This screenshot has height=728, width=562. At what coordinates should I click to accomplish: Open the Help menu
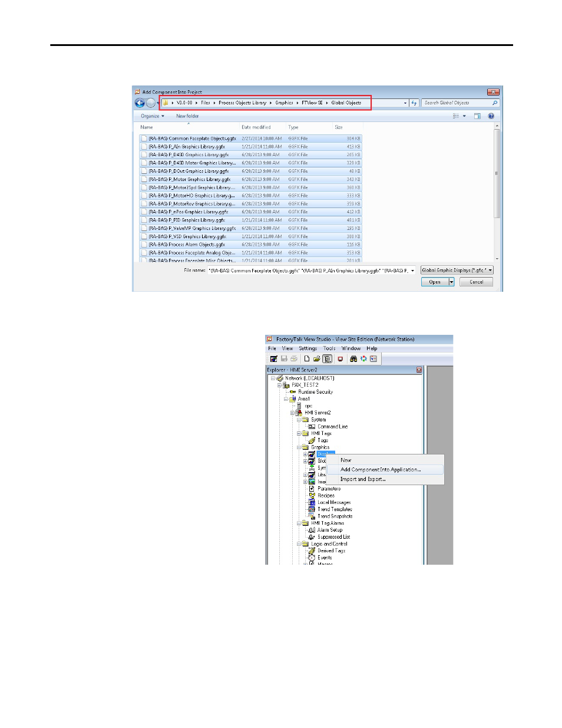click(x=372, y=348)
